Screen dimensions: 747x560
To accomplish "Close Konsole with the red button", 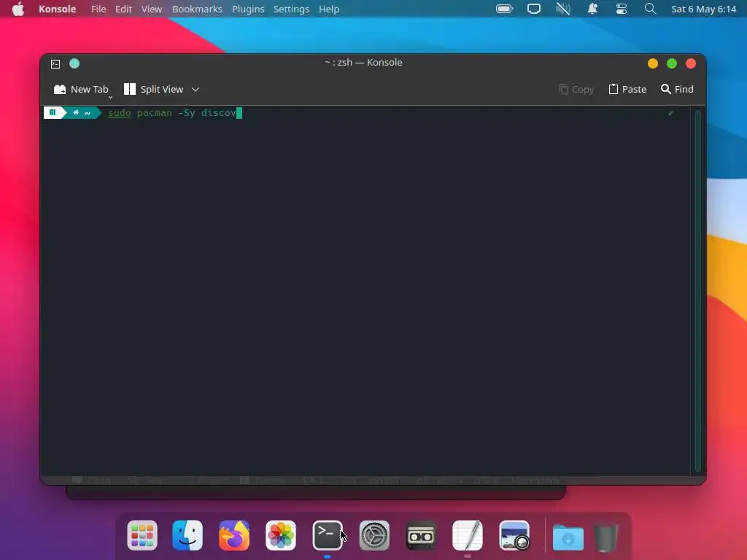I will click(691, 63).
